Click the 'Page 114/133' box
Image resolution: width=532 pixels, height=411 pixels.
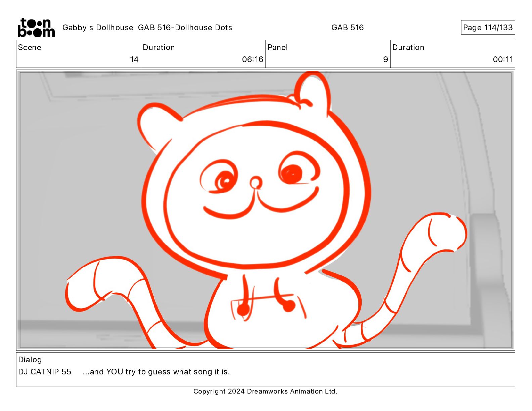coord(488,28)
